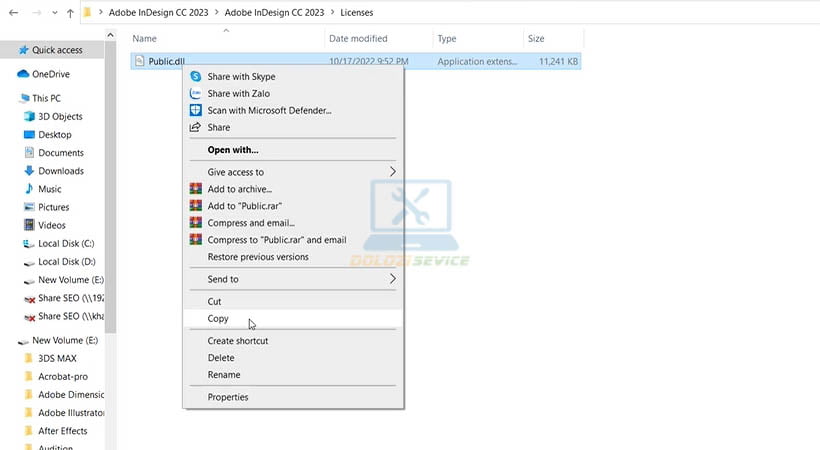Sort files by Date modified column
The image size is (820, 450).
point(357,39)
